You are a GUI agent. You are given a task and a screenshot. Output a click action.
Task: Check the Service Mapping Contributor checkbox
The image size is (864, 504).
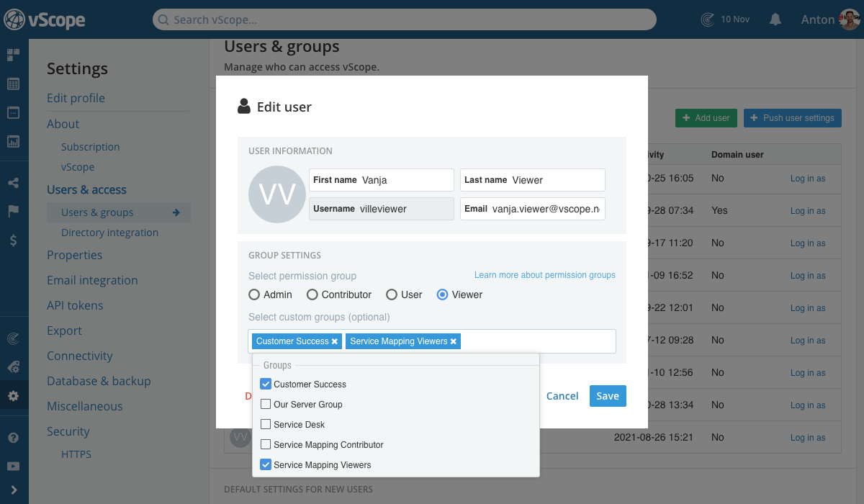[265, 444]
